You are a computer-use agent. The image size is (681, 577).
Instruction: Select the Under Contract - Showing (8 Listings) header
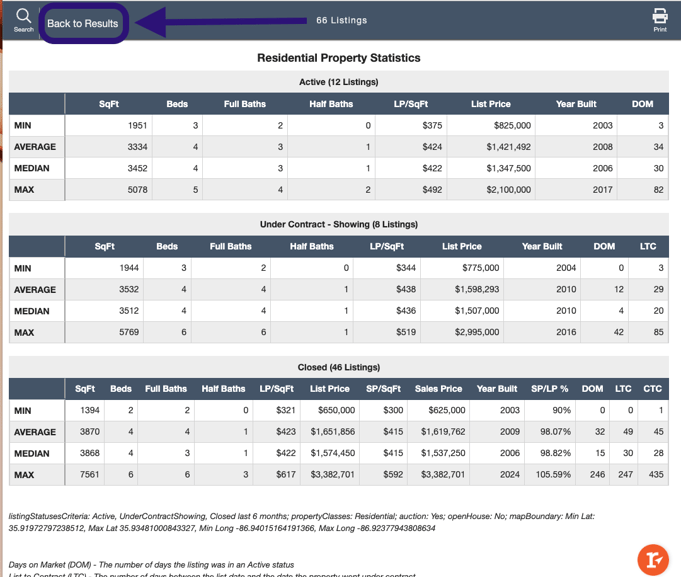[339, 224]
